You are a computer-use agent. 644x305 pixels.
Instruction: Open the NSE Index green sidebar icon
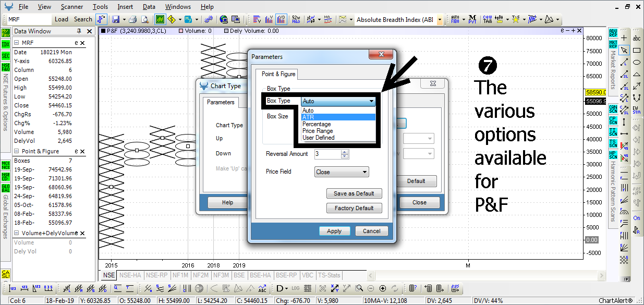[x=6, y=44]
